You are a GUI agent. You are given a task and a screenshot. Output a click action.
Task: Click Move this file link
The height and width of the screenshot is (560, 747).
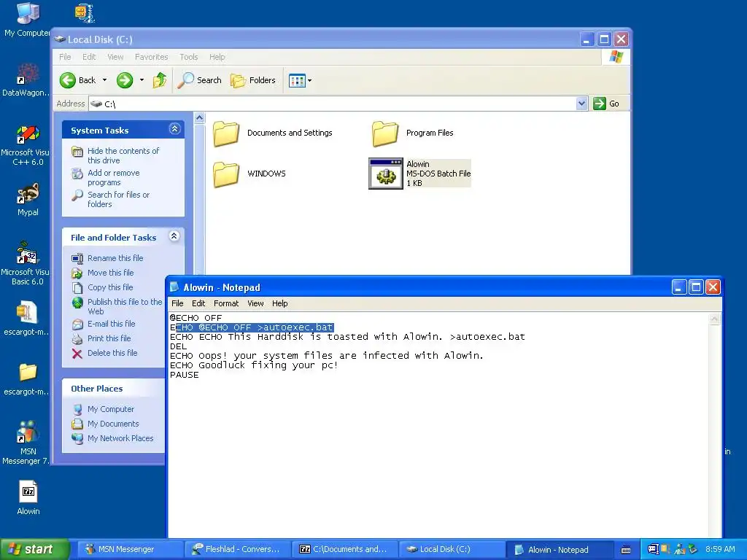pos(110,273)
